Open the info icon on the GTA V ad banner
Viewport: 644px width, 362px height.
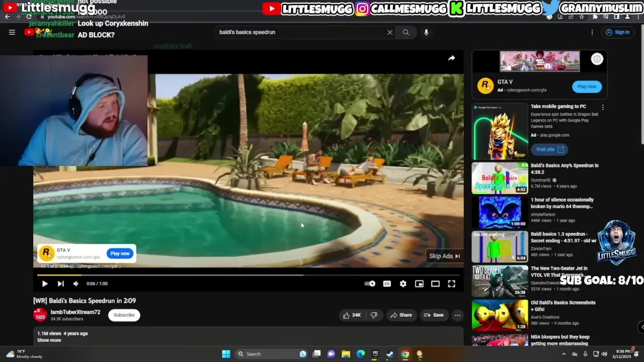[597, 59]
